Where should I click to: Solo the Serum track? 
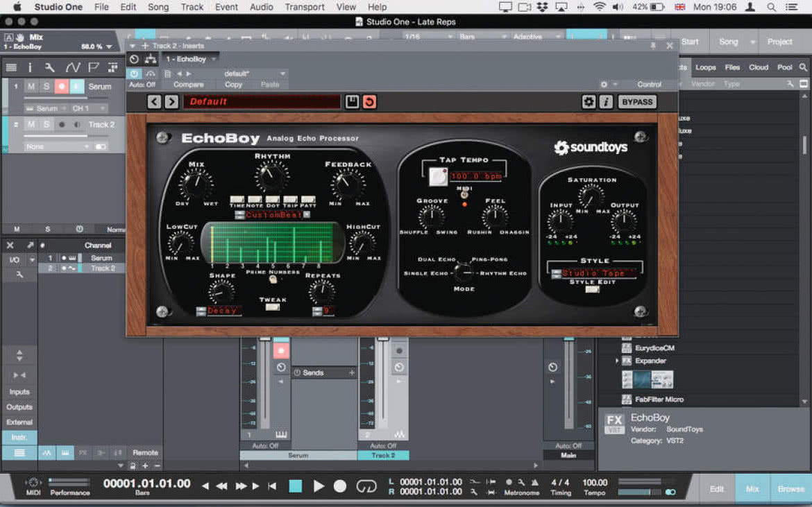pos(46,87)
